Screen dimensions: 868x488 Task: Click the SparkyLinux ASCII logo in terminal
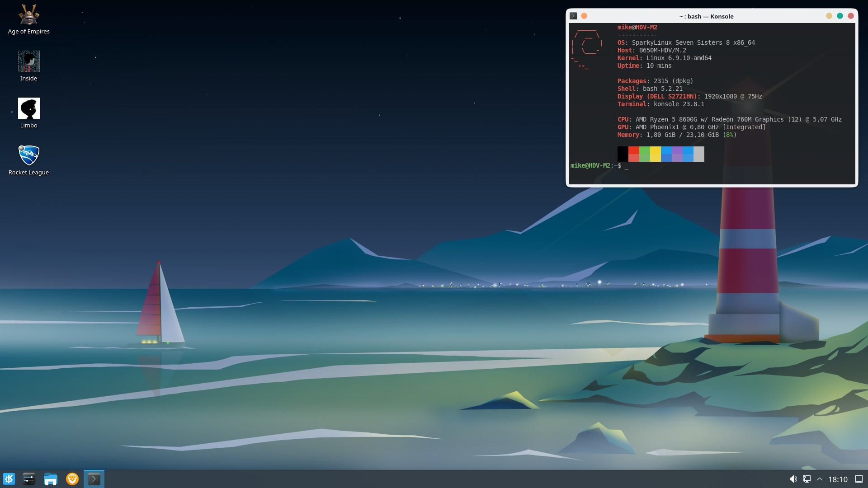[587, 49]
